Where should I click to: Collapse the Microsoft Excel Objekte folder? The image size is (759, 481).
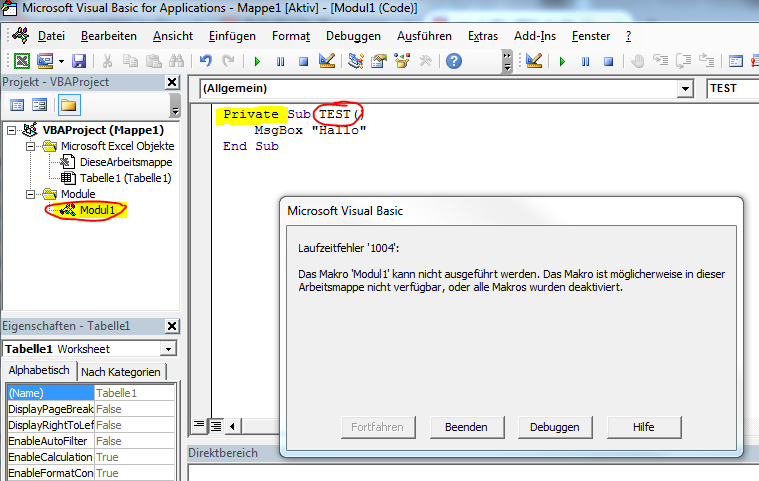pyautogui.click(x=30, y=146)
